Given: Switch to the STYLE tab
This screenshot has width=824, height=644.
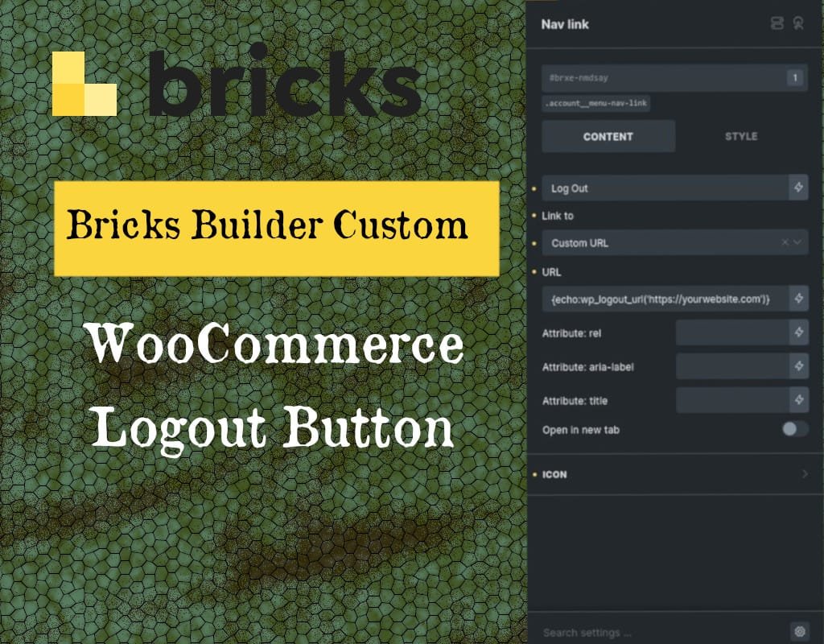Looking at the screenshot, I should (741, 136).
